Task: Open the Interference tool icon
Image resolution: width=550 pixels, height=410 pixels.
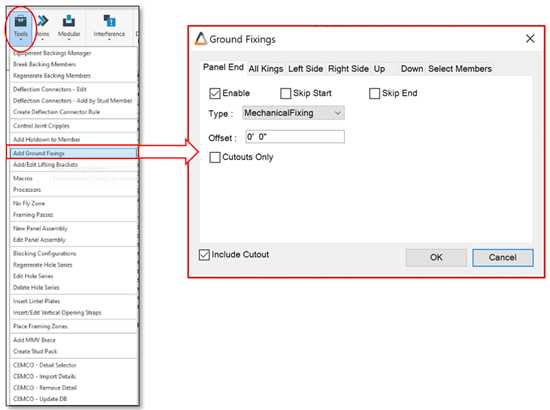Action: click(109, 21)
